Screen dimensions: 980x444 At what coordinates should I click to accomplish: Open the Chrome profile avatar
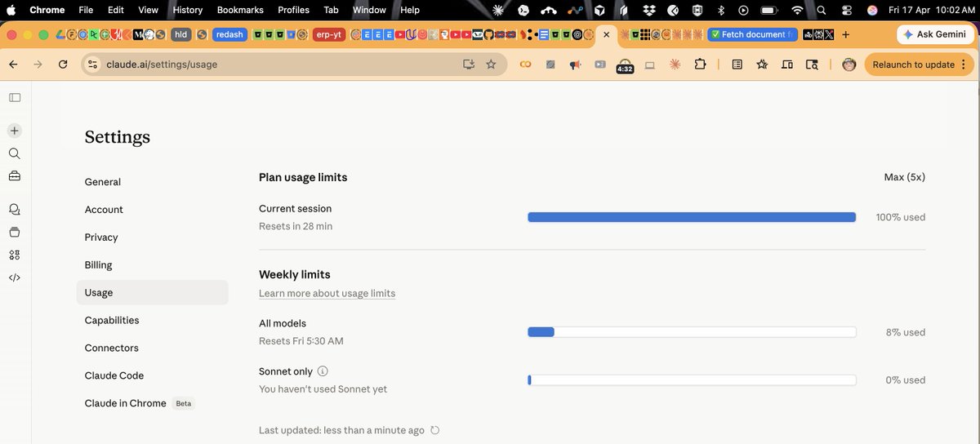pyautogui.click(x=849, y=64)
